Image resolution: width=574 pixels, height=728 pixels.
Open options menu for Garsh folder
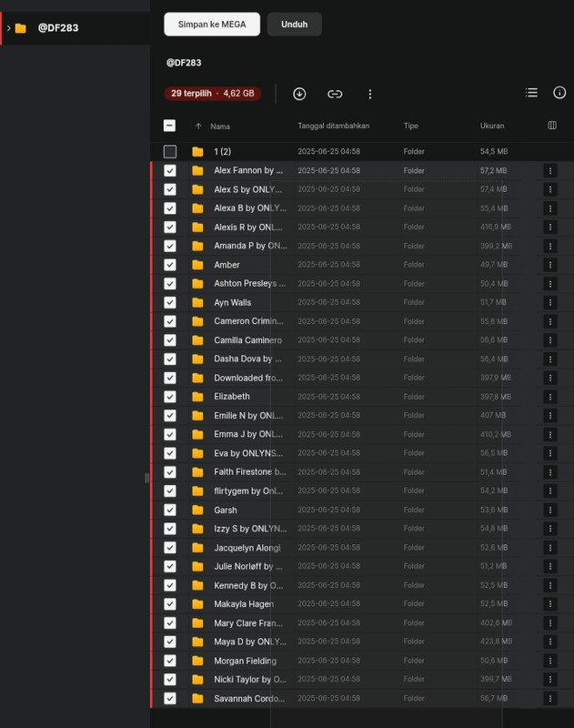[x=550, y=510]
